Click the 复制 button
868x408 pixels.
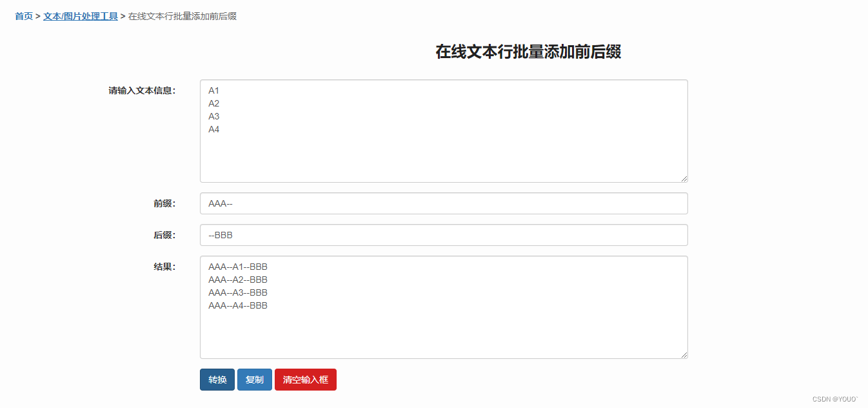[x=255, y=380]
